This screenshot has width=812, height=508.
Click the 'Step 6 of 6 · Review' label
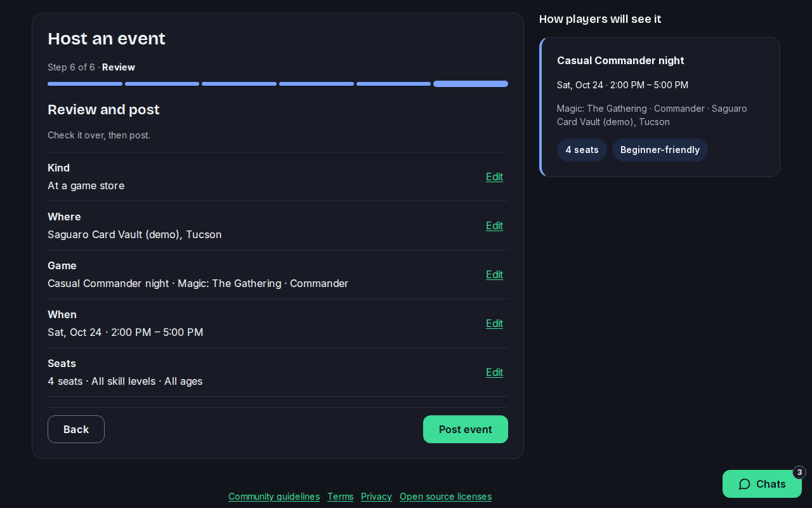coord(91,67)
